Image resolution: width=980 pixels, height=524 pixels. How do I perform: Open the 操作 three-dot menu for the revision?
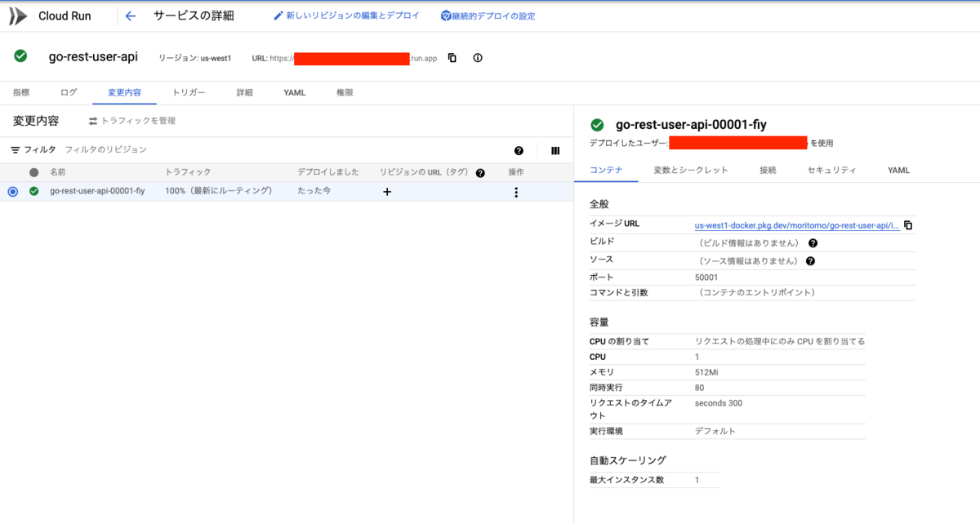(x=515, y=191)
